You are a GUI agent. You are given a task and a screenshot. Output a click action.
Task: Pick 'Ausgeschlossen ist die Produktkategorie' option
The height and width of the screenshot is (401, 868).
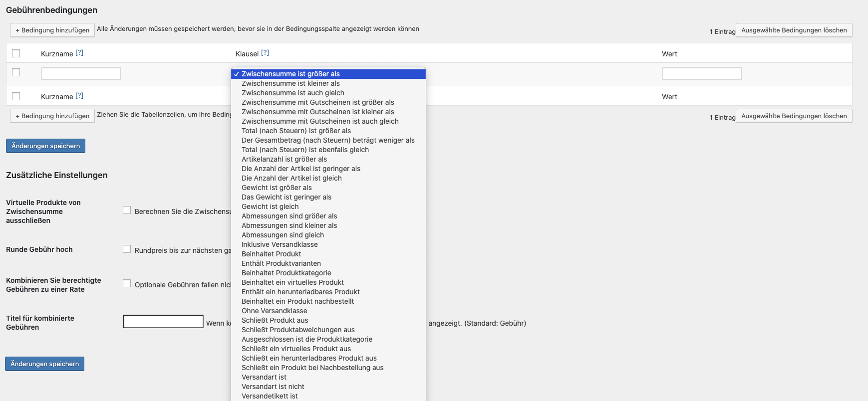tap(328, 339)
